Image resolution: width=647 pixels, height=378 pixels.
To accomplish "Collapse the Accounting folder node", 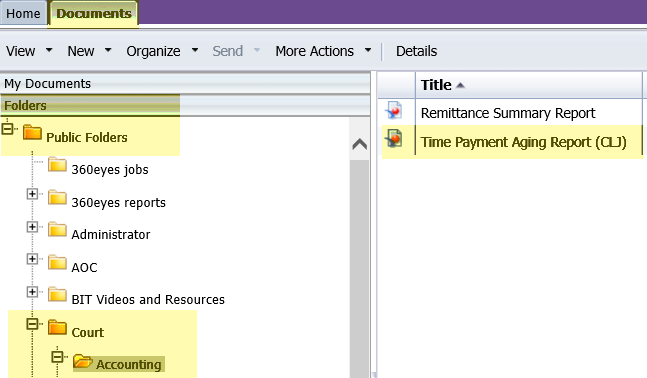I will [x=57, y=357].
